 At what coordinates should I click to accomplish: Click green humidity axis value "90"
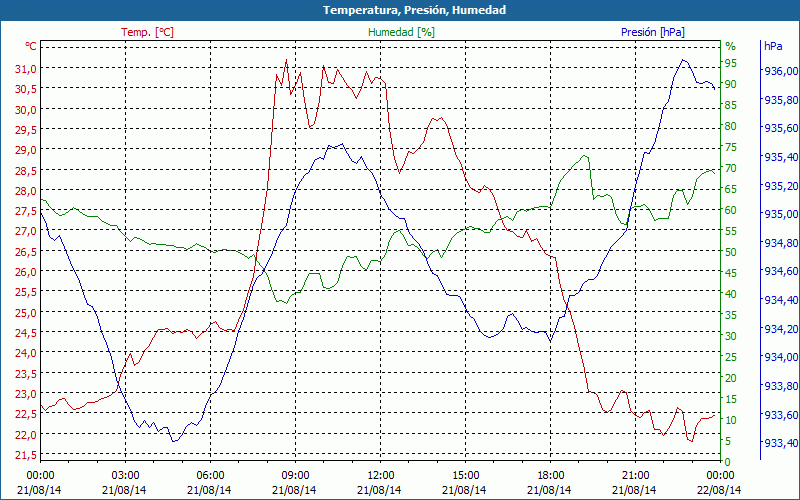pos(731,84)
